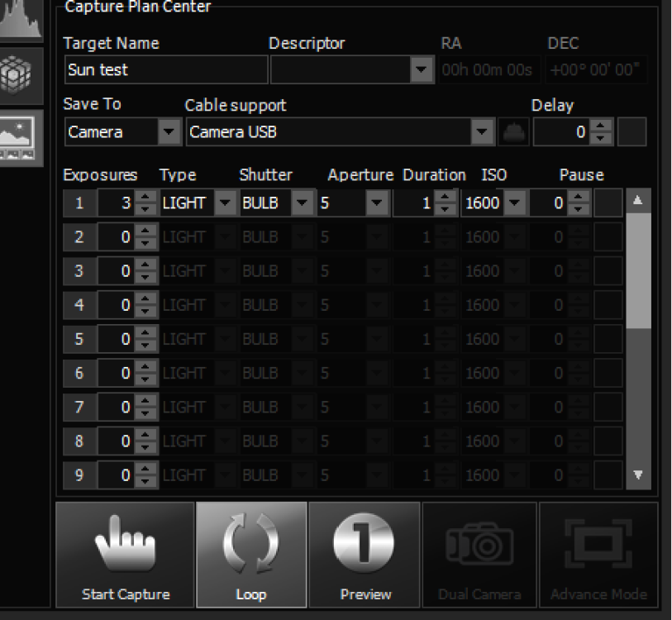This screenshot has height=620, width=672.
Task: Click the Start Capture hand icon
Action: tap(126, 554)
